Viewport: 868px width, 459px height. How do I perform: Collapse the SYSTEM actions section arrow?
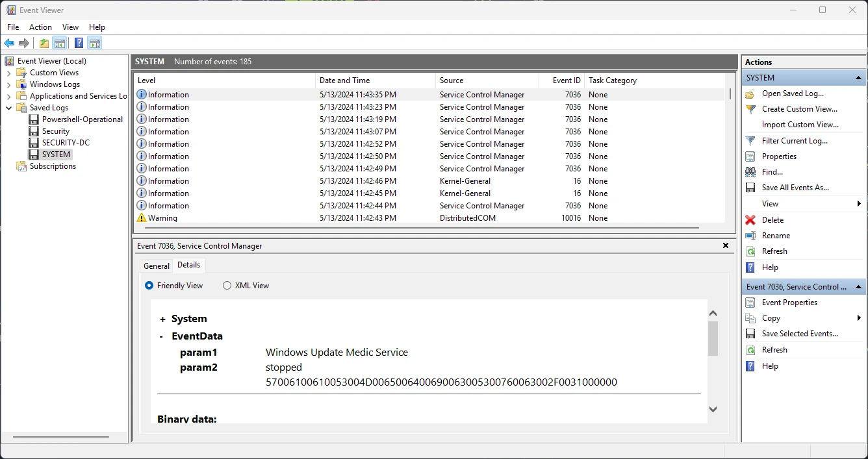[859, 78]
